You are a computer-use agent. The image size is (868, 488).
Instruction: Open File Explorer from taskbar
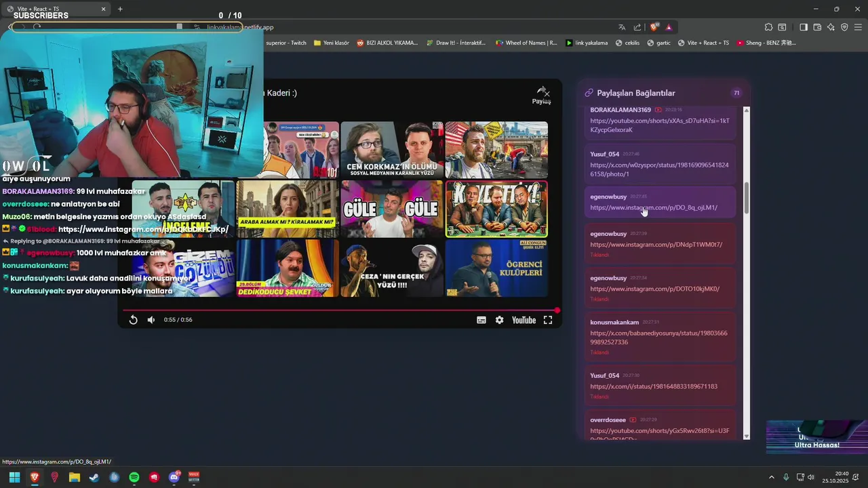(75, 477)
